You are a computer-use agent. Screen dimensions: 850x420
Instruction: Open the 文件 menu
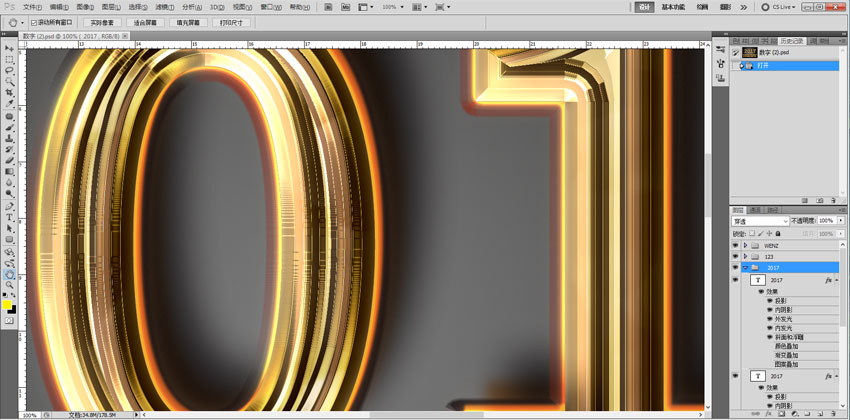coord(33,7)
